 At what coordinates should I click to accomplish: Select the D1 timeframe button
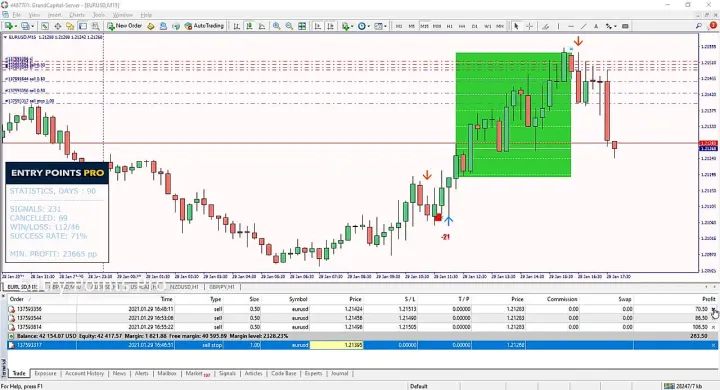475,26
